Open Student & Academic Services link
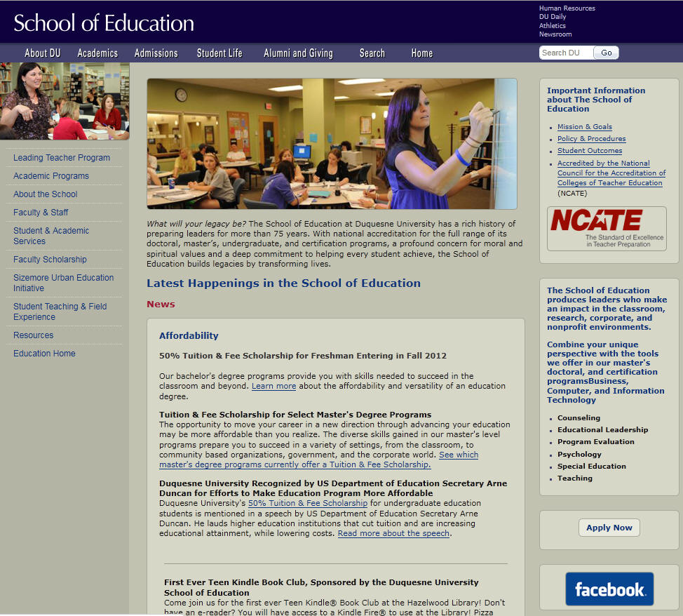Viewport: 683px width, 616px height. (51, 236)
